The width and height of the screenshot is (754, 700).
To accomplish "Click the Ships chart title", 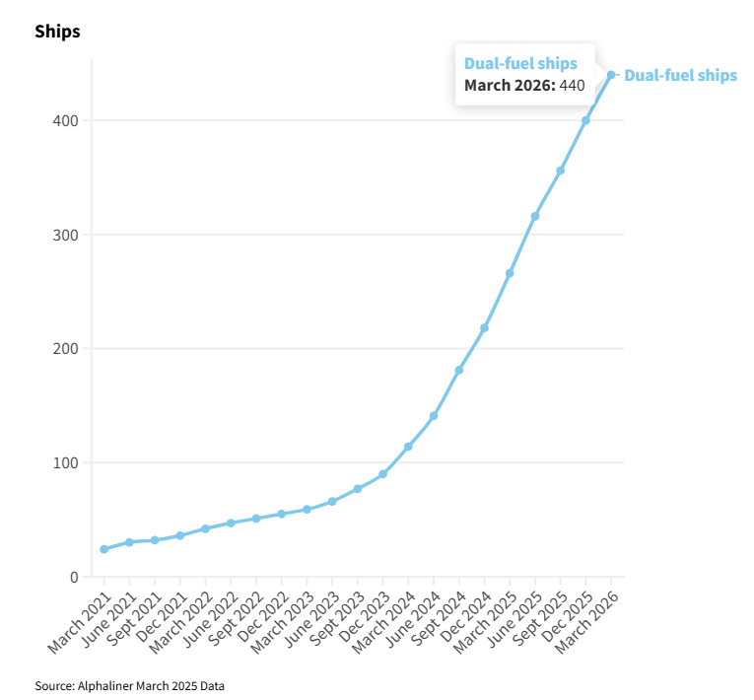I will point(57,32).
